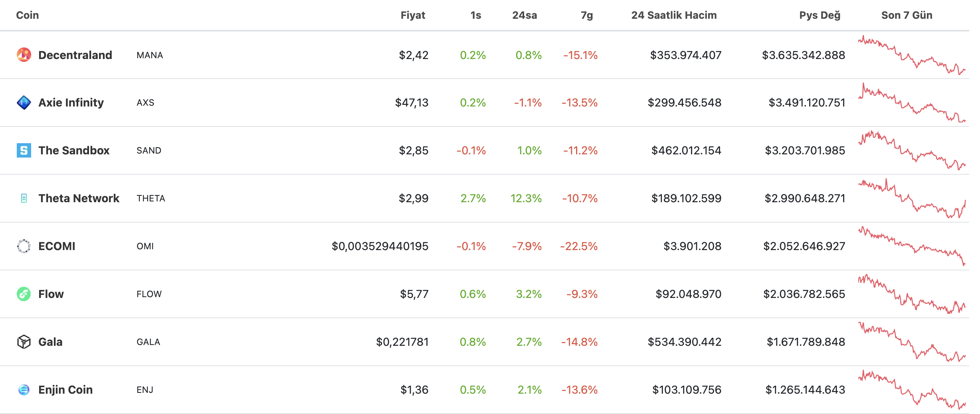980x414 pixels.
Task: Click Axie Infinity 24h change -1.1%
Action: pos(528,103)
